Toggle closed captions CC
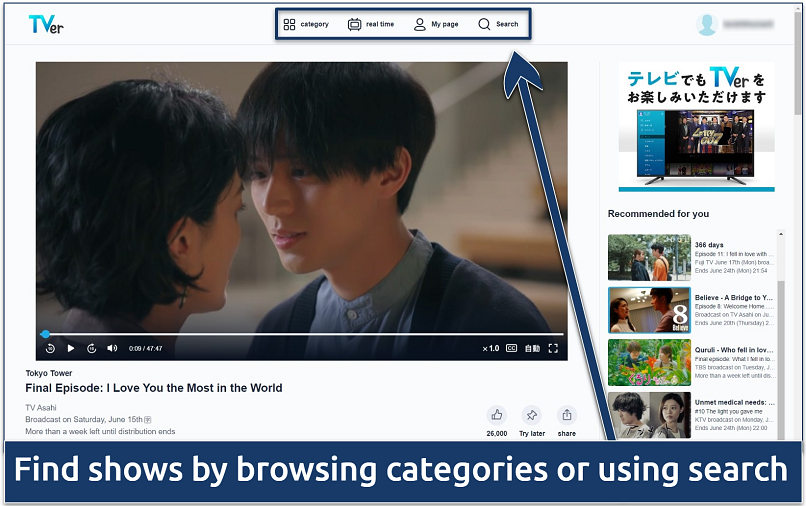The height and width of the screenshot is (506, 806). click(511, 348)
